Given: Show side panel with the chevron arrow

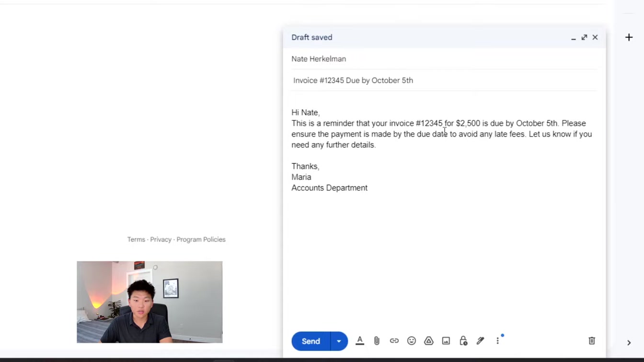Looking at the screenshot, I should tap(629, 343).
